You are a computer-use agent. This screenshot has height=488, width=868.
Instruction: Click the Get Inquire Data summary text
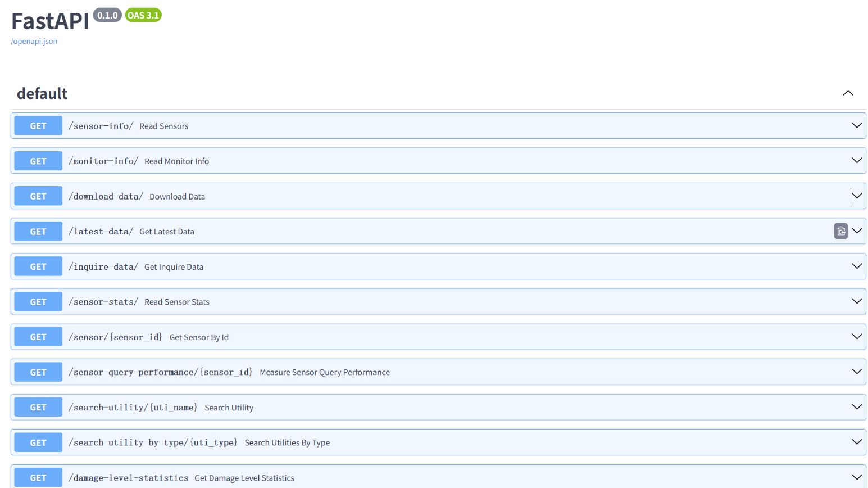pos(174,267)
